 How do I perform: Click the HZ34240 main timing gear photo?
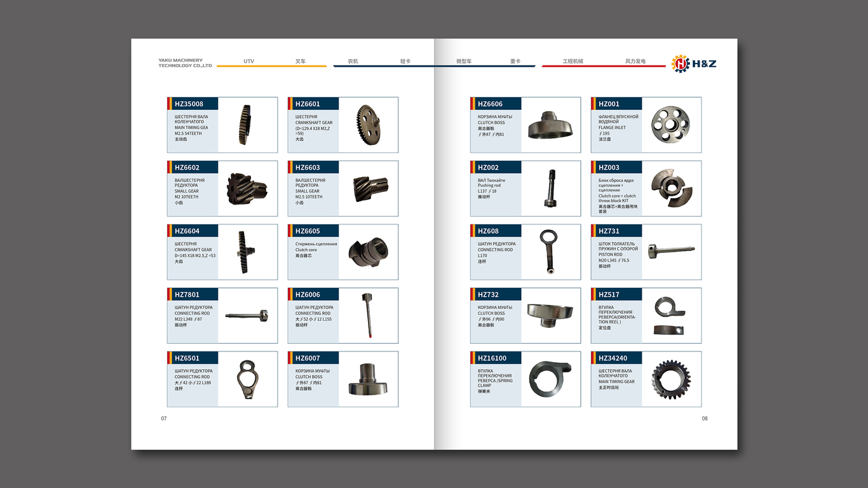(x=671, y=380)
